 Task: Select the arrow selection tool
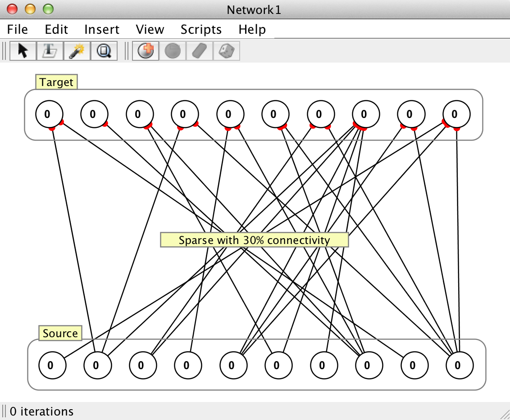point(23,51)
